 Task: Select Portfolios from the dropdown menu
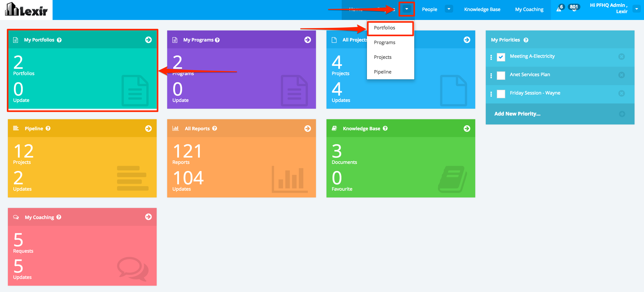[385, 28]
